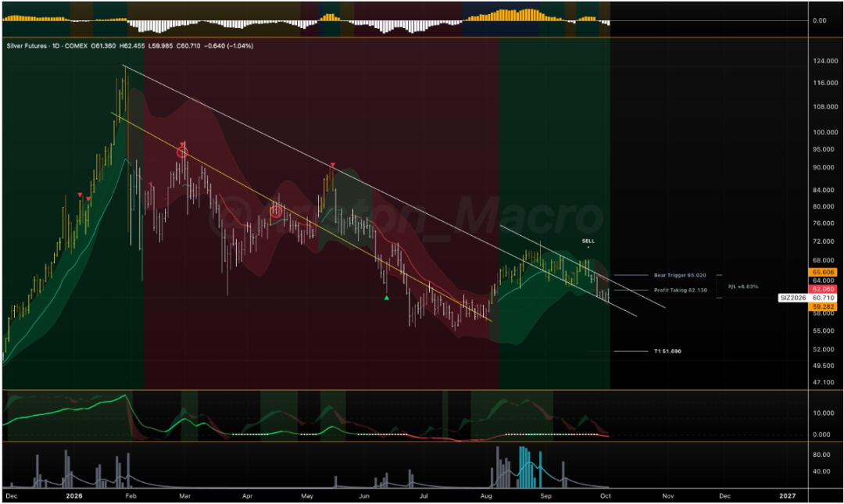Select the Bear Trigger 65.020 level label
This screenshot has width=844, height=504.
coord(680,275)
